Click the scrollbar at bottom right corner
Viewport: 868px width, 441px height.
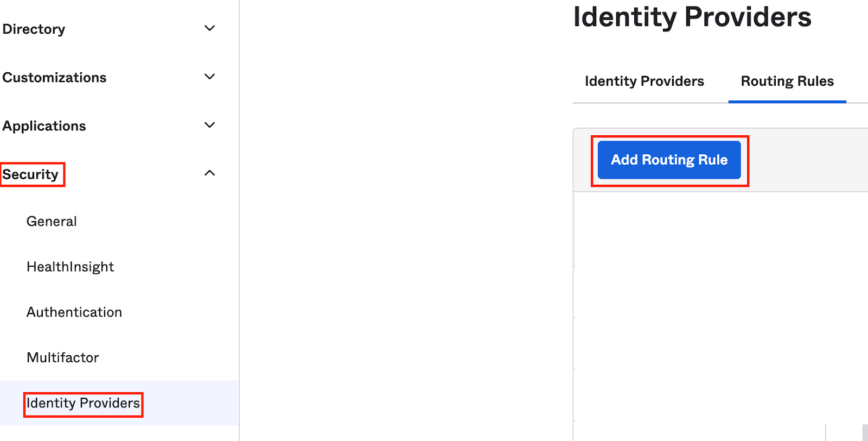coord(865,432)
